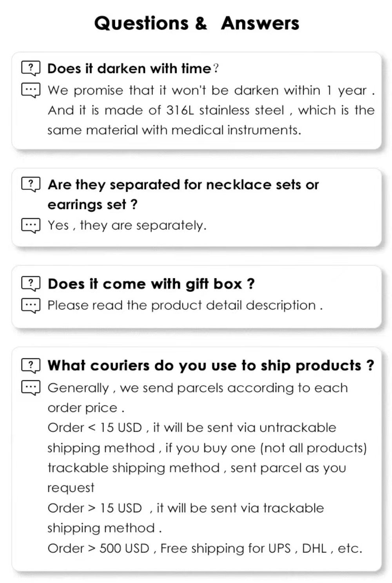Screen dimensions: 392x583
Task: Click the 'Order > 500 USD' free shipping line
Action: coord(205,548)
